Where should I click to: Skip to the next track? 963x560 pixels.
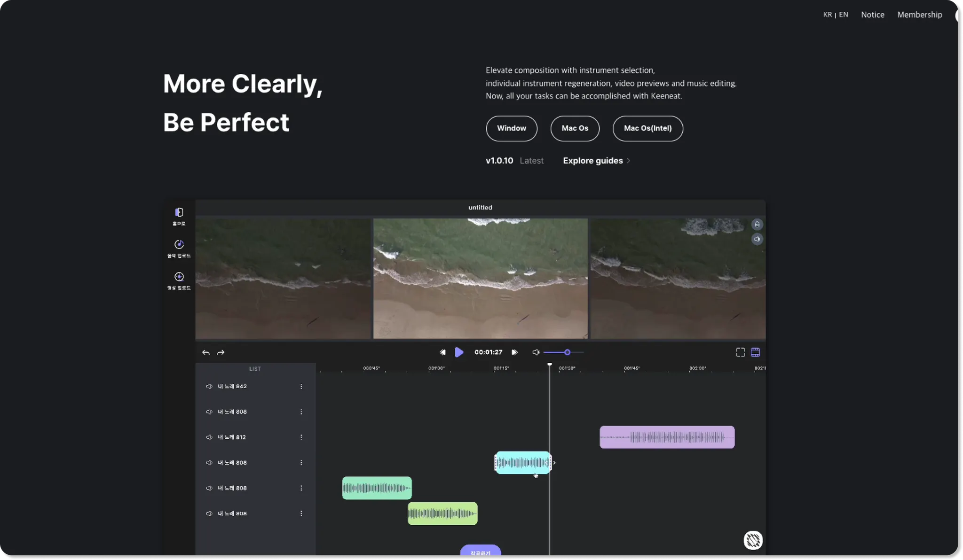point(514,352)
